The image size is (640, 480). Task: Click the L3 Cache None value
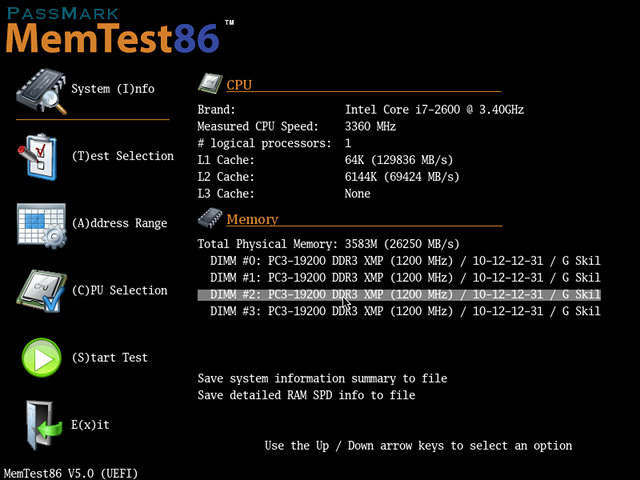[358, 193]
